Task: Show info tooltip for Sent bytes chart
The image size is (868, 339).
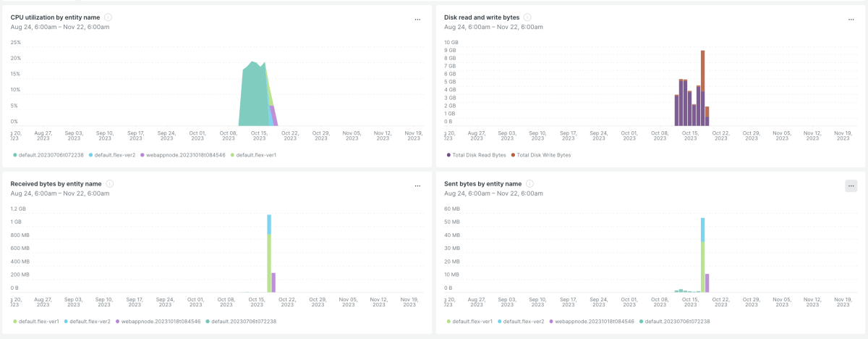Action: pyautogui.click(x=529, y=184)
